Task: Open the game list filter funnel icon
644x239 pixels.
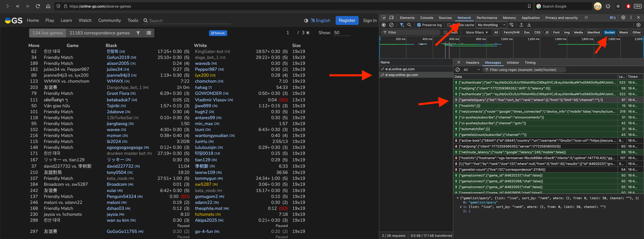Action: click(x=138, y=33)
